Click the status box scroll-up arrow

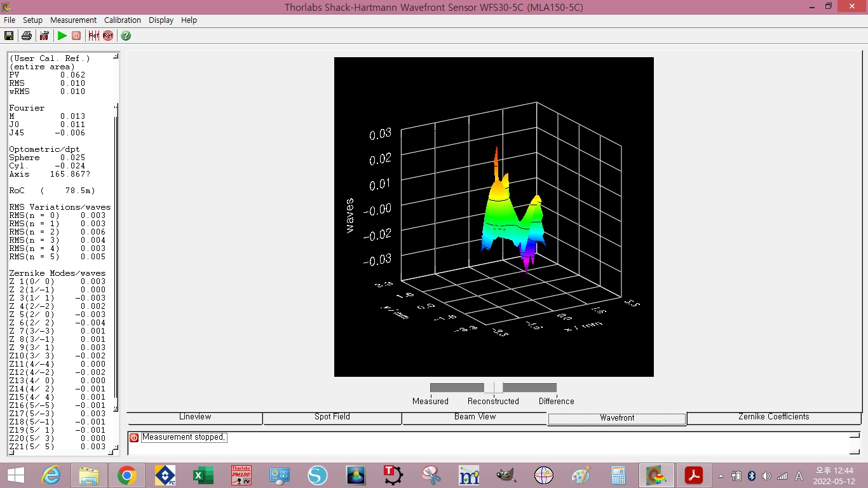855,436
